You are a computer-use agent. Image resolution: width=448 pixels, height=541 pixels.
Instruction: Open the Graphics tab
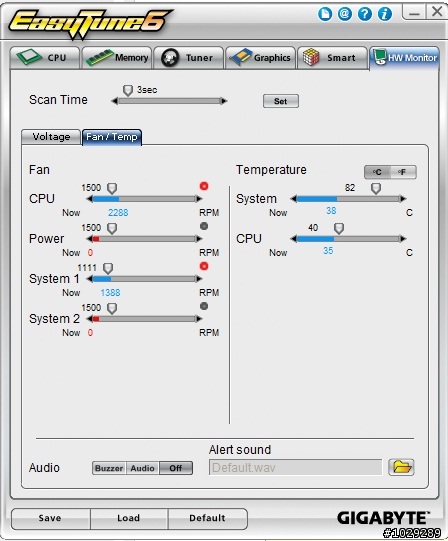coord(261,58)
